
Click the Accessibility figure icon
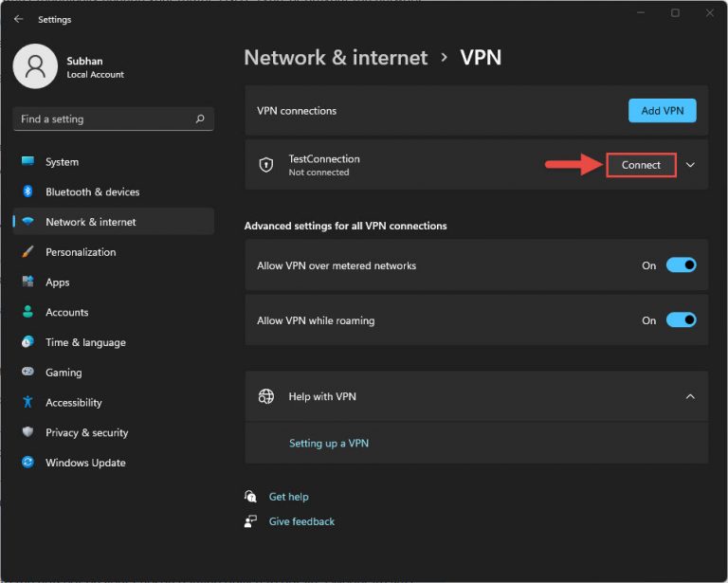tap(27, 403)
